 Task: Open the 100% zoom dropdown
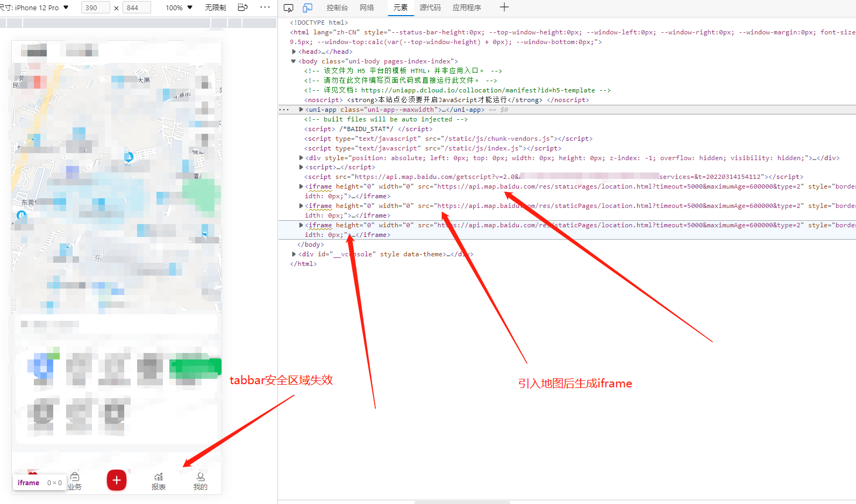(179, 8)
